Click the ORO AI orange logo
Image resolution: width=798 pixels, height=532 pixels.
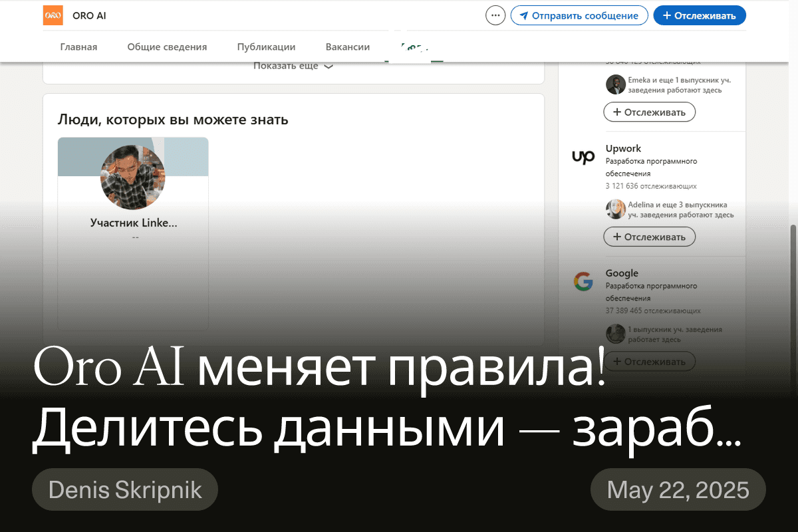click(x=53, y=15)
